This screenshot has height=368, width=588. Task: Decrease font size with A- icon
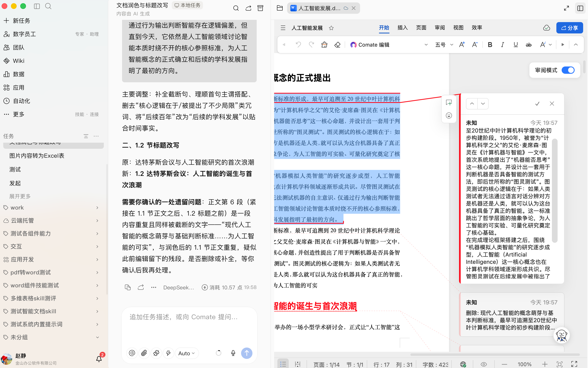pos(475,45)
